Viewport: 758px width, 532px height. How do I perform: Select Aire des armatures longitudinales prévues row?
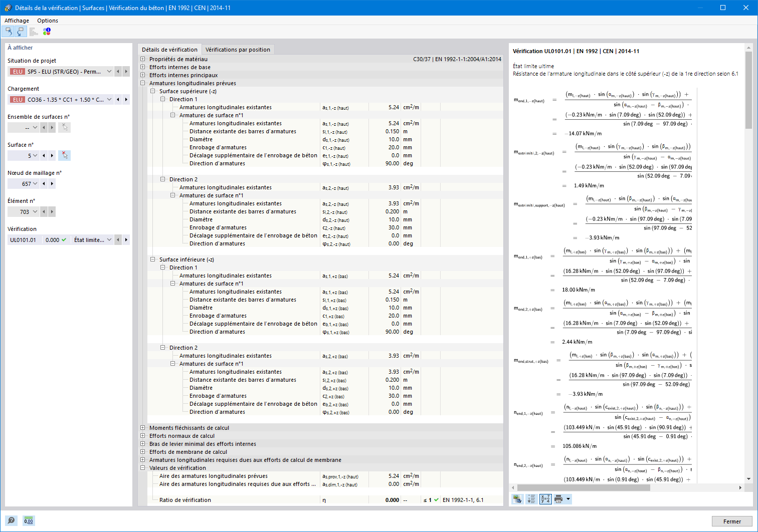pos(325,476)
